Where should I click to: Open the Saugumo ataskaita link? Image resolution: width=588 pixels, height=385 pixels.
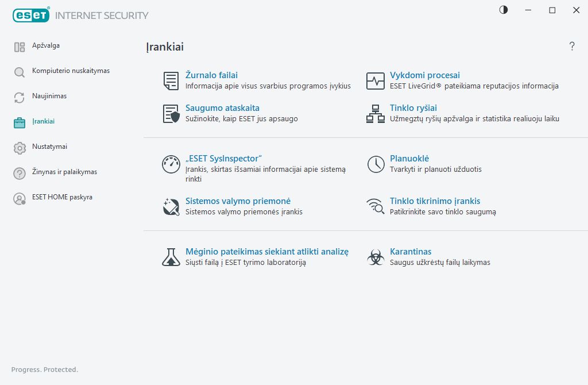(x=222, y=108)
